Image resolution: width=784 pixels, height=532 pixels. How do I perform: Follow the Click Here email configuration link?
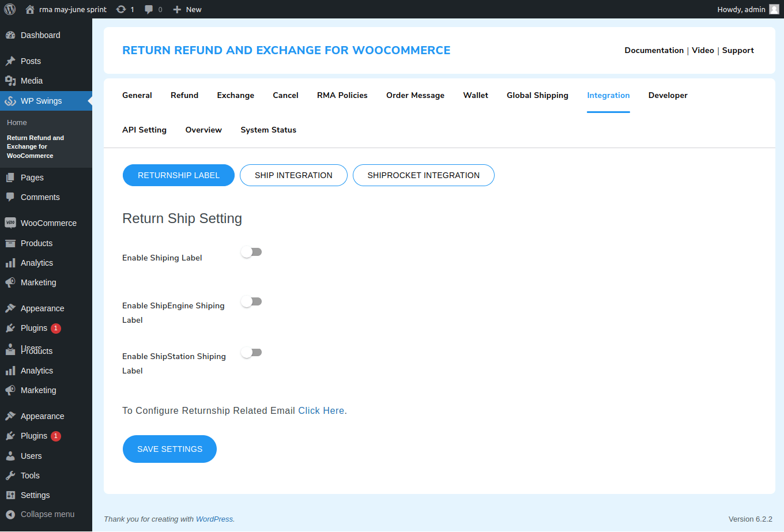[x=321, y=410]
